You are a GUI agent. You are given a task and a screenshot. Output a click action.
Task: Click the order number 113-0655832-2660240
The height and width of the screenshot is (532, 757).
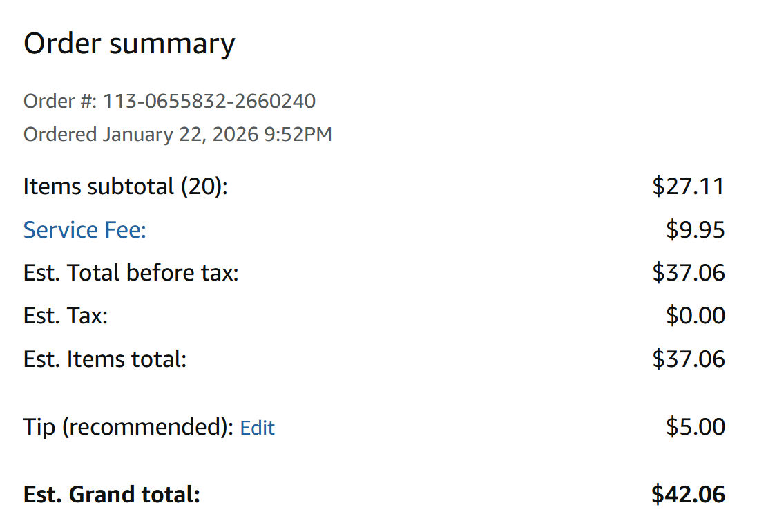(209, 102)
